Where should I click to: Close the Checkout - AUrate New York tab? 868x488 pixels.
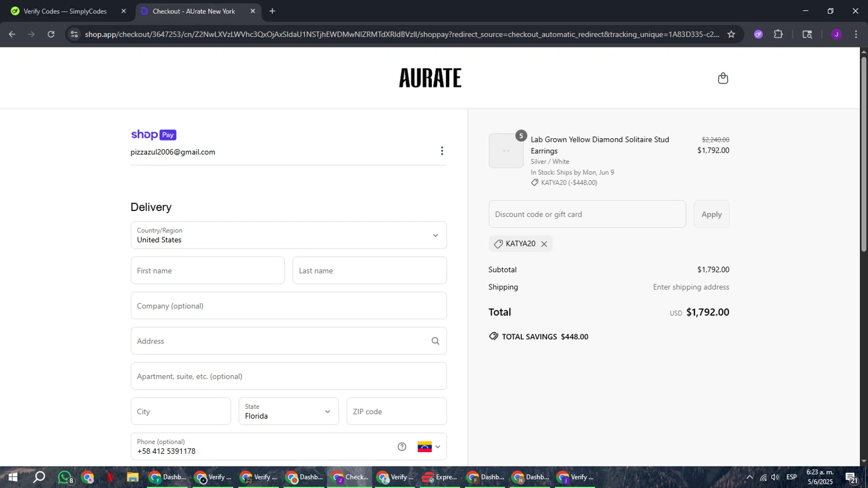point(253,11)
